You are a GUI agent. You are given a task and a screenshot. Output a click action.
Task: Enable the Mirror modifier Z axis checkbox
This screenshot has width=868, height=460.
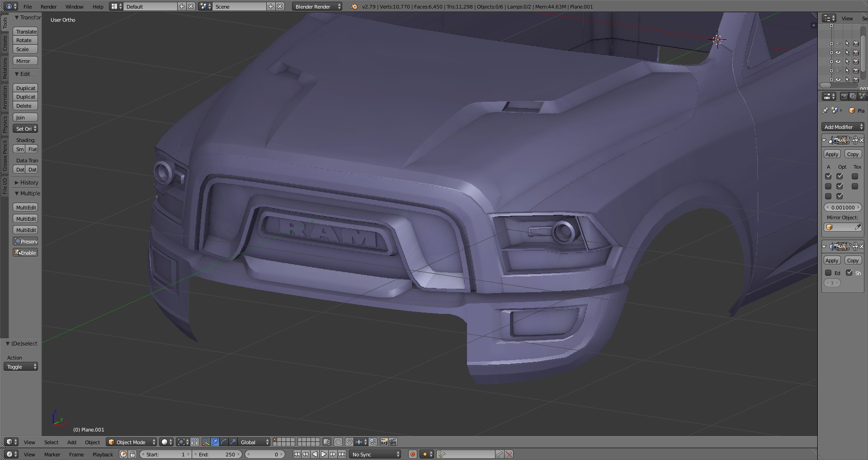tap(828, 196)
